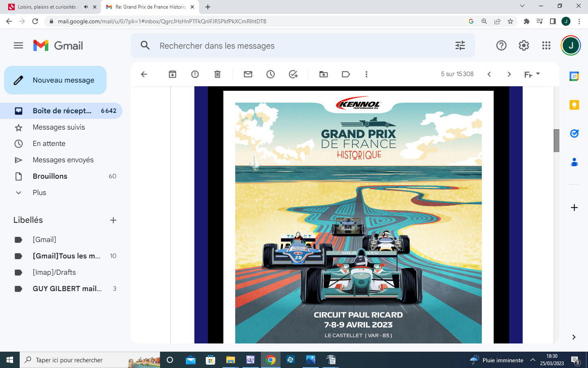Open the Chrome extensions puzzle icon

[527, 21]
